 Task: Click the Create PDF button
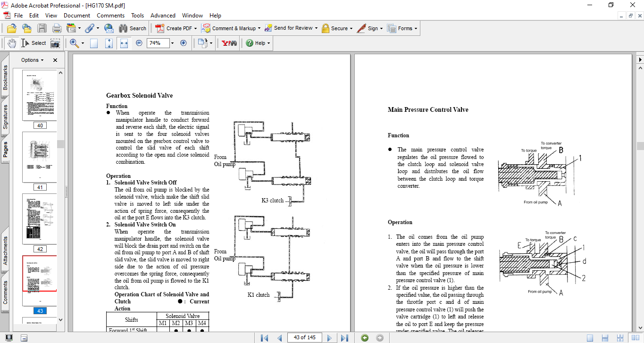coord(174,28)
